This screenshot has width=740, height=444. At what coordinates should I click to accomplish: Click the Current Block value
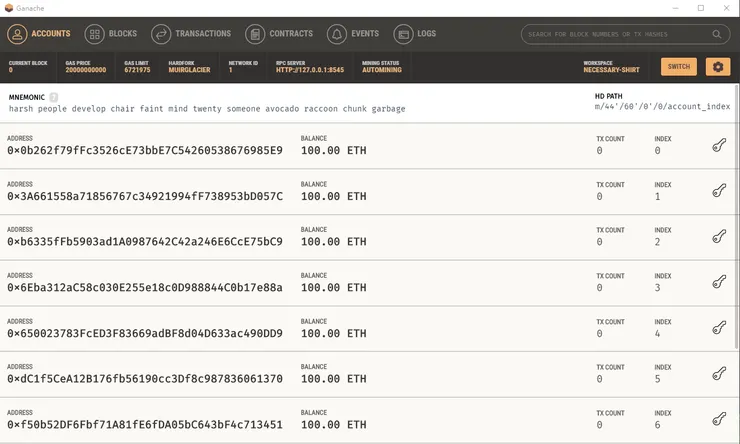click(11, 70)
